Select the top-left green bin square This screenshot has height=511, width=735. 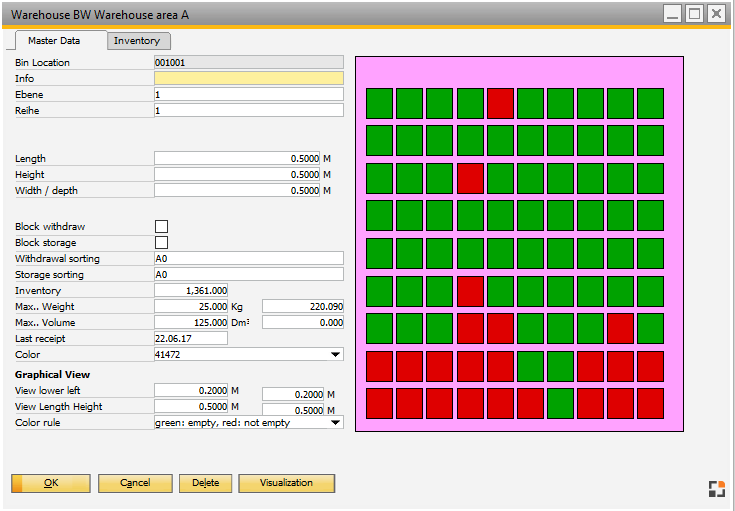(x=379, y=102)
